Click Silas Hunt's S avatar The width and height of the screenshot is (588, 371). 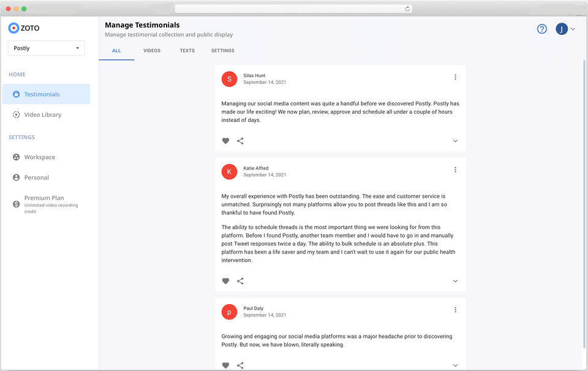pyautogui.click(x=229, y=79)
